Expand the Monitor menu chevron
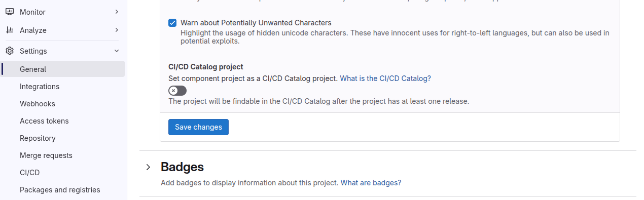Viewport: 644px width, 200px height. pyautogui.click(x=117, y=12)
